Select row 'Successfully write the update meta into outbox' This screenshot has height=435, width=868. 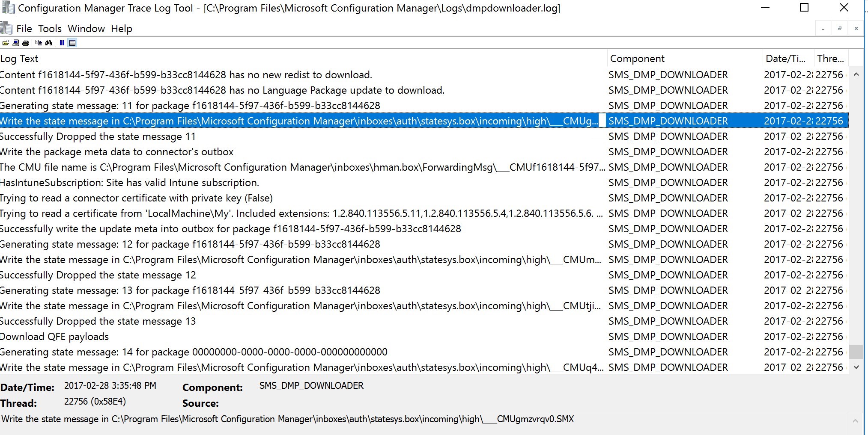pos(424,229)
